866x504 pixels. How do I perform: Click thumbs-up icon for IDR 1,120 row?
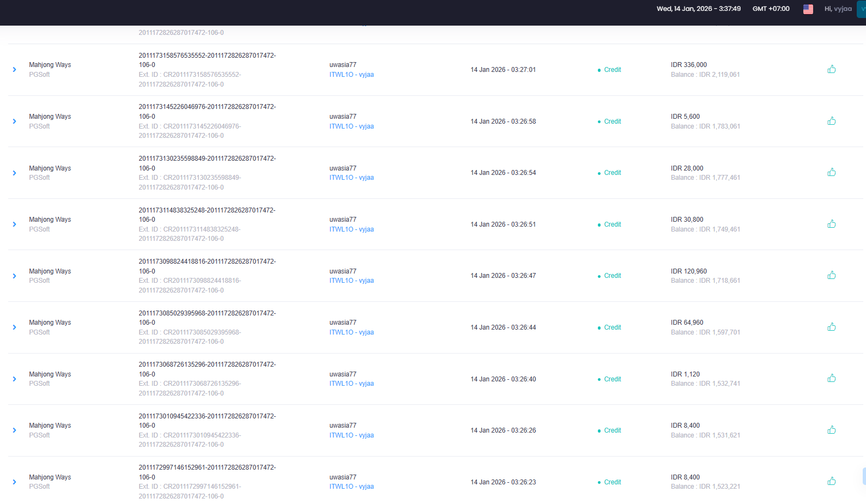click(832, 378)
